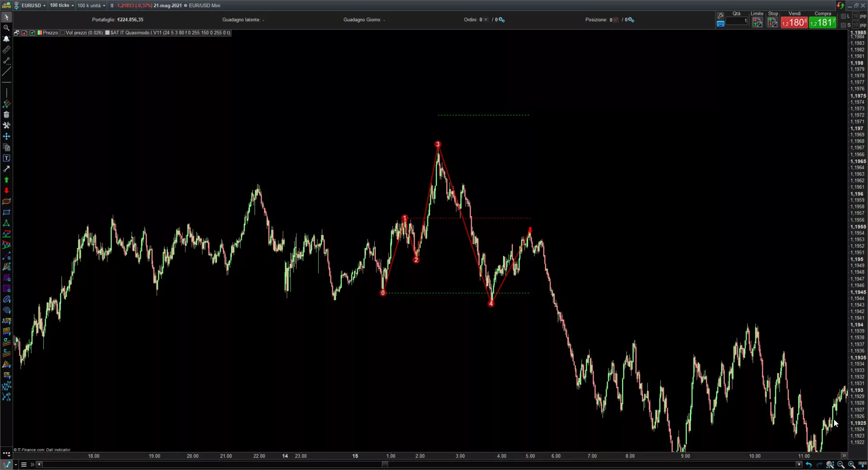Viewport: 868px width, 470px height.
Task: Select the ellipse drawing tool
Action: pyautogui.click(x=6, y=202)
